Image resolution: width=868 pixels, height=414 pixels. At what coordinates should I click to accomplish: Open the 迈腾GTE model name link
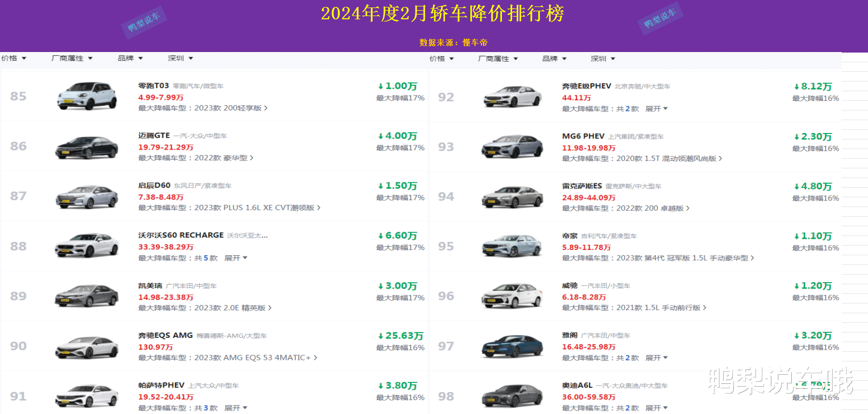pos(154,136)
